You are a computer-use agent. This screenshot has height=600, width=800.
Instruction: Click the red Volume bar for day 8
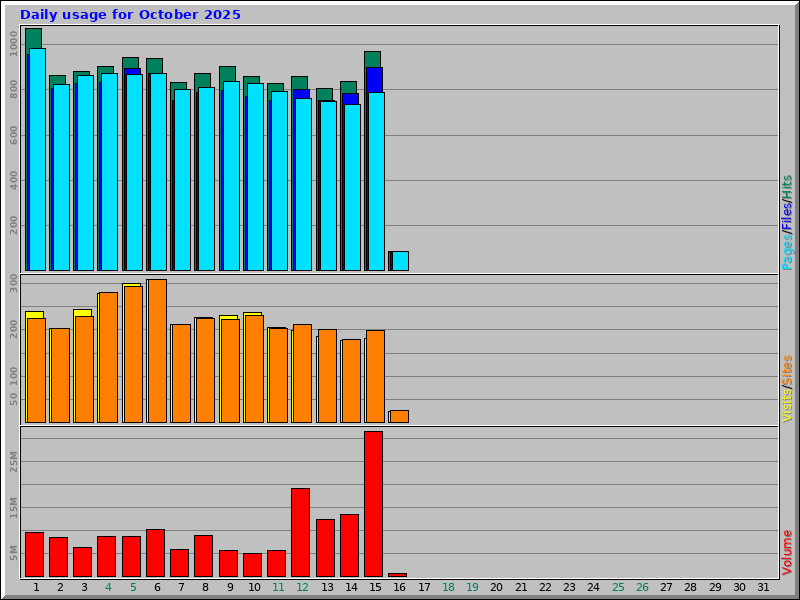pos(203,555)
